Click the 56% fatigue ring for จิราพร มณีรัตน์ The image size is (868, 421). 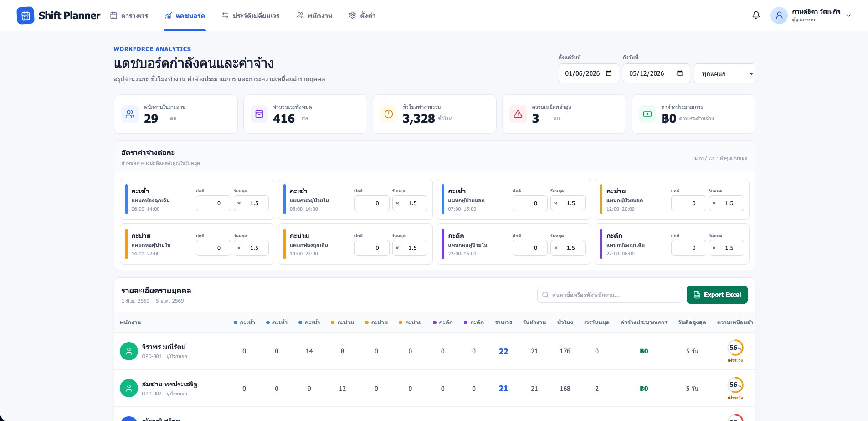[735, 348]
